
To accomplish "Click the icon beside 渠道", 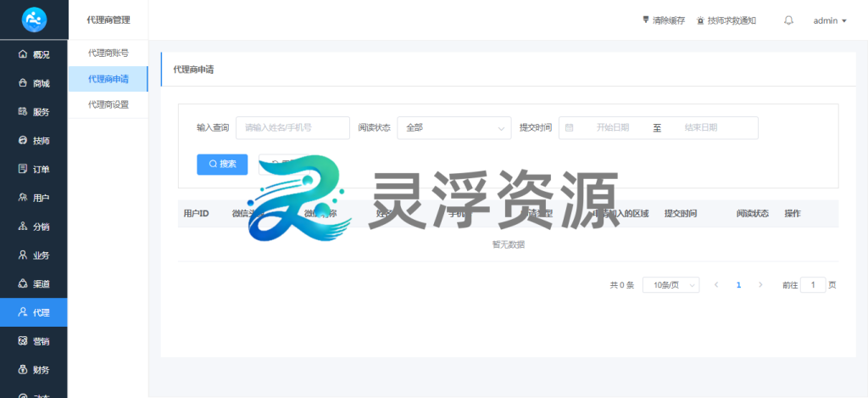I will (x=23, y=283).
